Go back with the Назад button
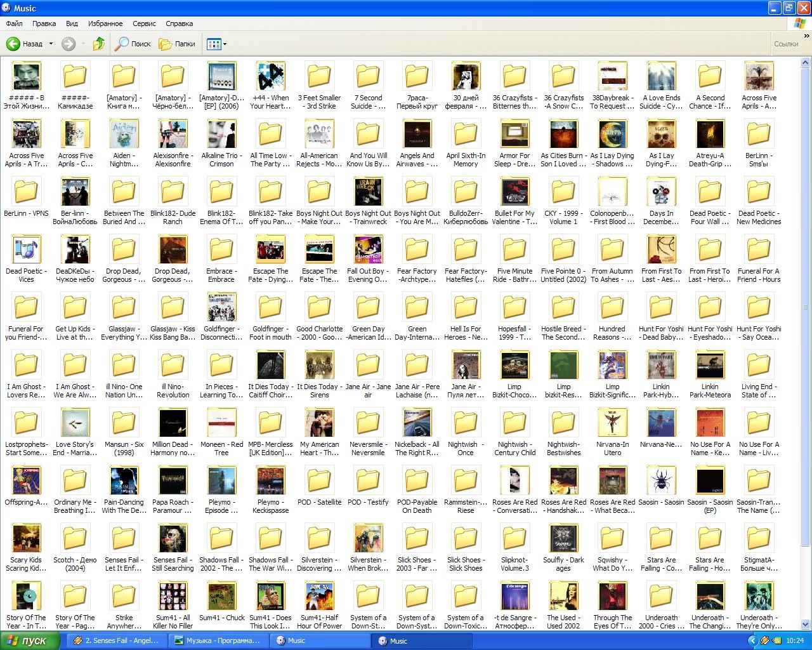The height and width of the screenshot is (650, 812). pyautogui.click(x=24, y=44)
